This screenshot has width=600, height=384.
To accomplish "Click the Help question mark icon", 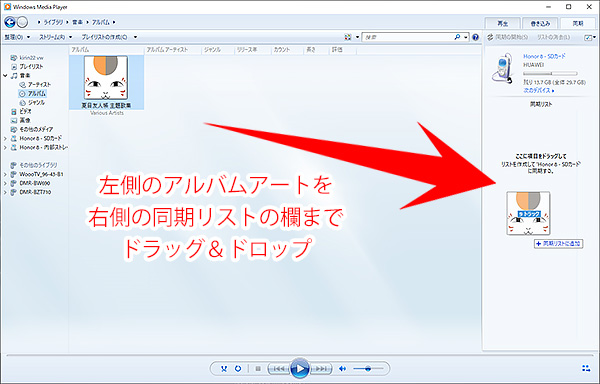I will click(x=475, y=37).
